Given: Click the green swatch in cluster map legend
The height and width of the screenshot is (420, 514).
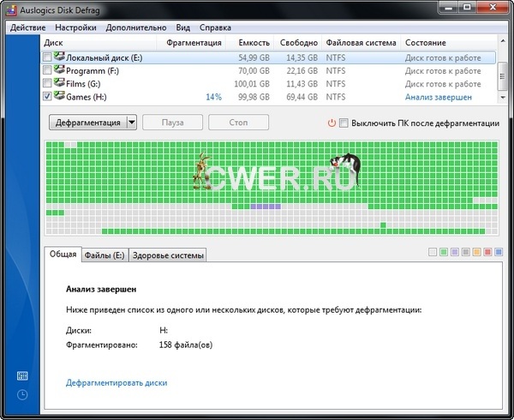Looking at the screenshot, I should 444,253.
